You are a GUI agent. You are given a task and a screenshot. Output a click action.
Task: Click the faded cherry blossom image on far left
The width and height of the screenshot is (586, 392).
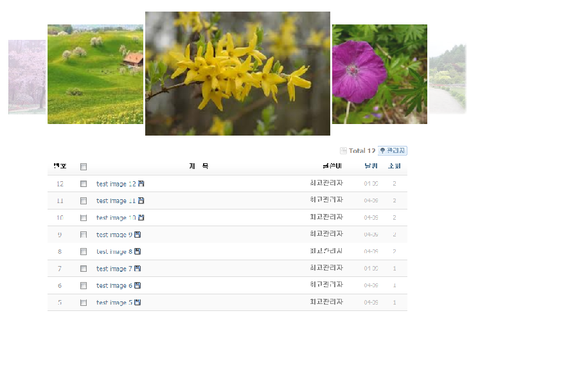[27, 77]
